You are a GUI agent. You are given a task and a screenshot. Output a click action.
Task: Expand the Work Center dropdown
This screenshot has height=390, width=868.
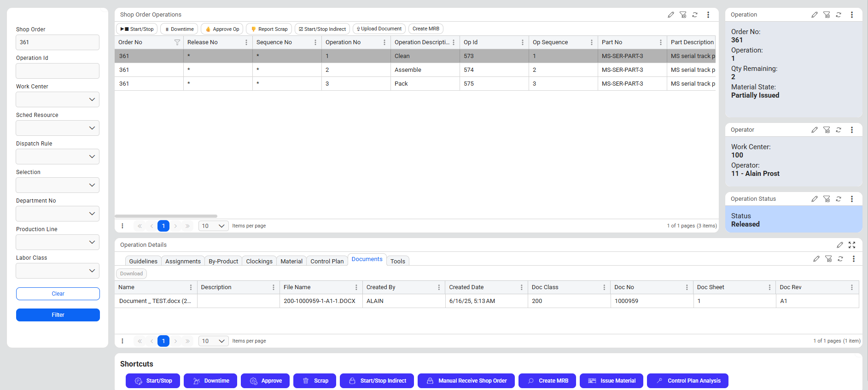[58, 99]
